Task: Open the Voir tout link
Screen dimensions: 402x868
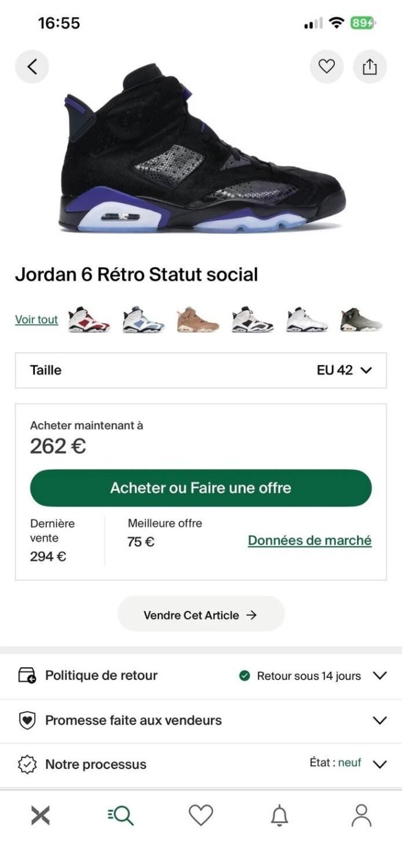Action: 37,319
